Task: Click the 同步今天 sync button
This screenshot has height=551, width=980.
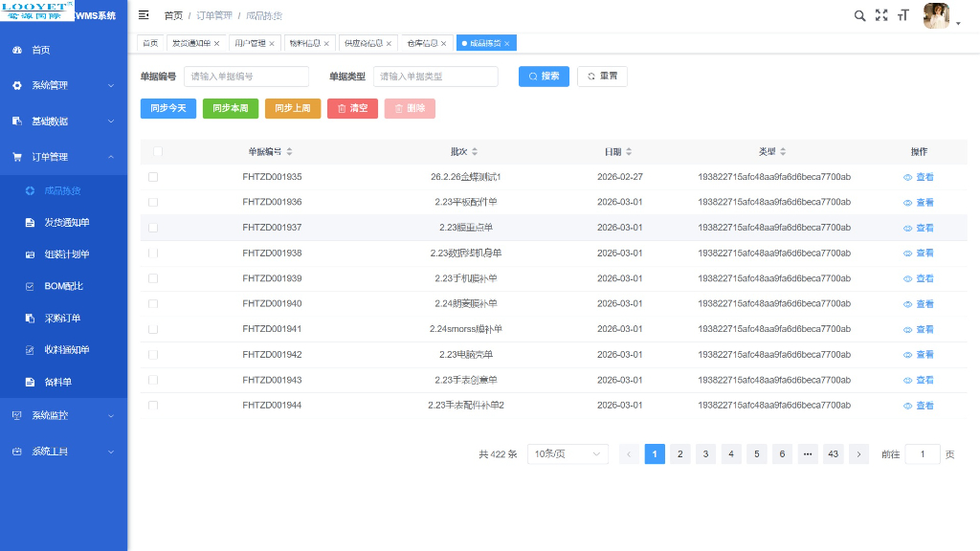Action: pyautogui.click(x=167, y=108)
